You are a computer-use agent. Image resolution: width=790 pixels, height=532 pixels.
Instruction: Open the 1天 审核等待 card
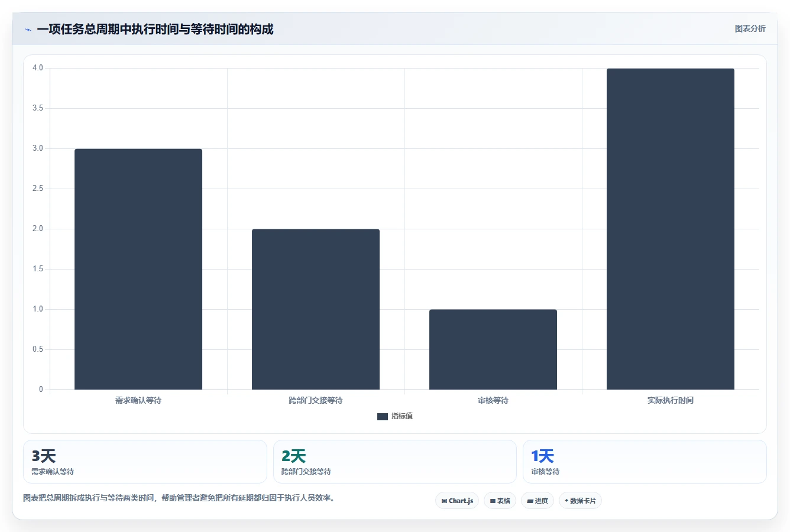[645, 462]
